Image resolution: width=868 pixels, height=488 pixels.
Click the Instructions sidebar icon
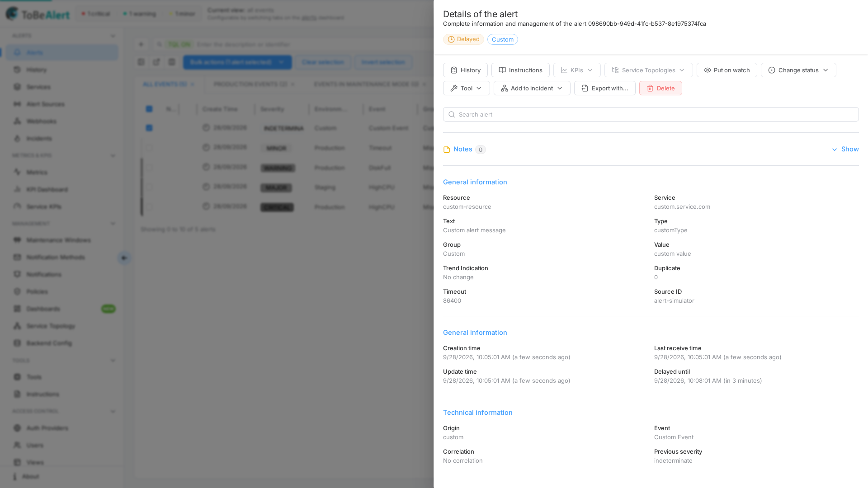point(17,394)
